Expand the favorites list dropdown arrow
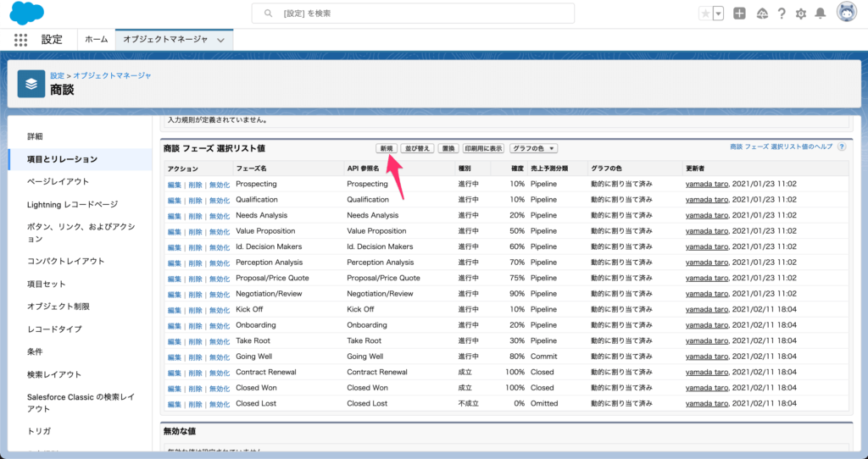The image size is (868, 459). 719,14
